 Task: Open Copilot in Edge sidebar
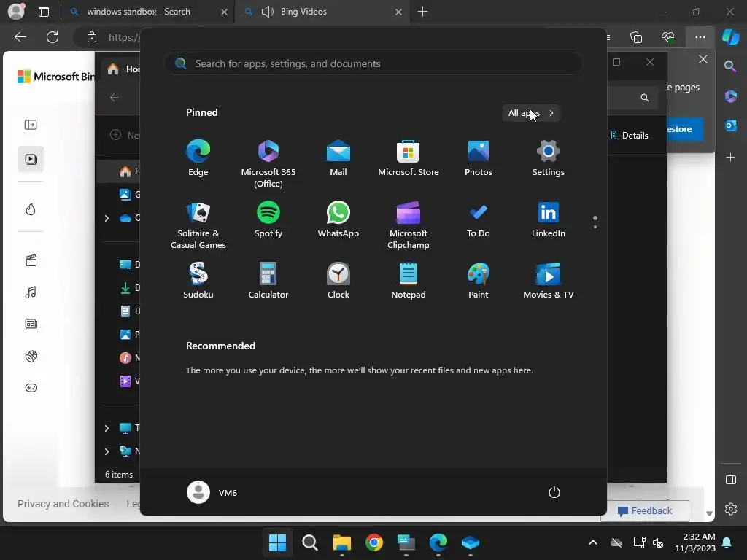[730, 36]
